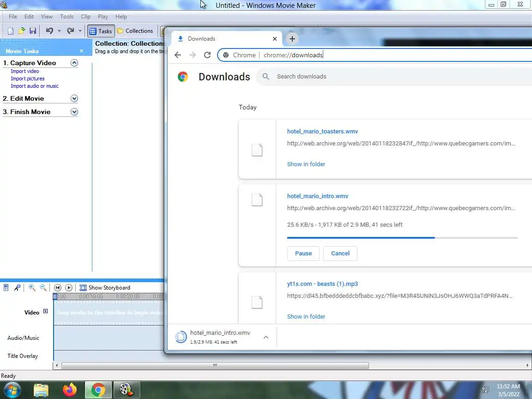Click the beasts (1).mp3 file icon
The height and width of the screenshot is (399, 532).
[257, 302]
